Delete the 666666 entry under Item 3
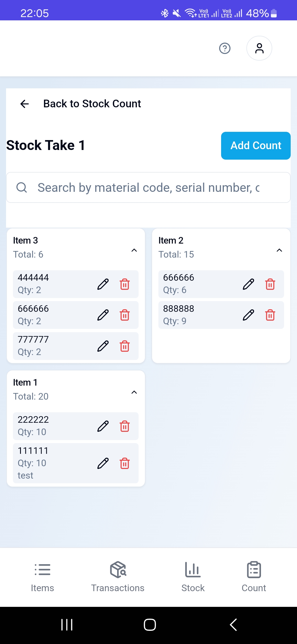The height and width of the screenshot is (644, 297). (125, 315)
